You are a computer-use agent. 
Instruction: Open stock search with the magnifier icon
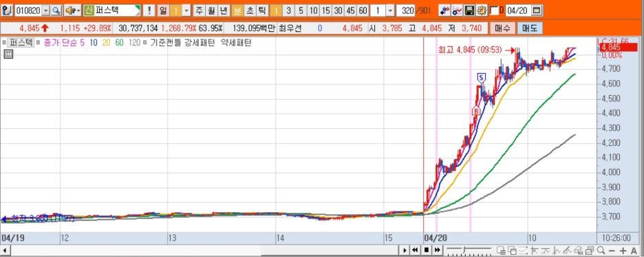click(x=56, y=10)
